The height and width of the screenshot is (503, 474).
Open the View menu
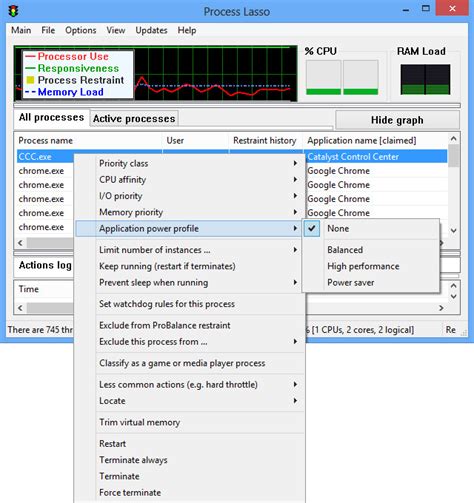(x=116, y=30)
